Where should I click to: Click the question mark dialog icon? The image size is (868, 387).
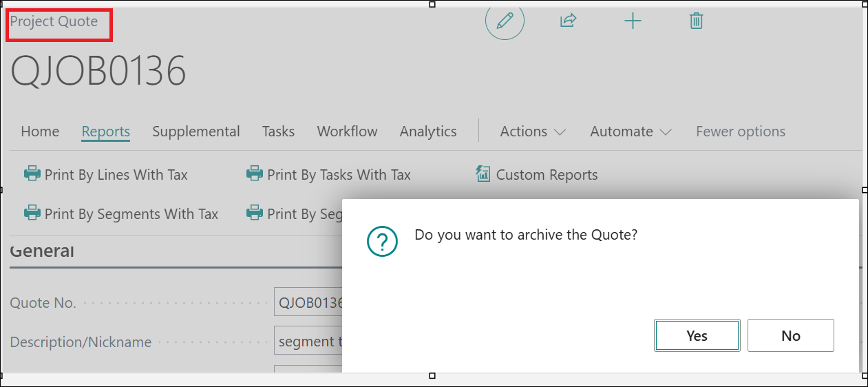click(383, 241)
